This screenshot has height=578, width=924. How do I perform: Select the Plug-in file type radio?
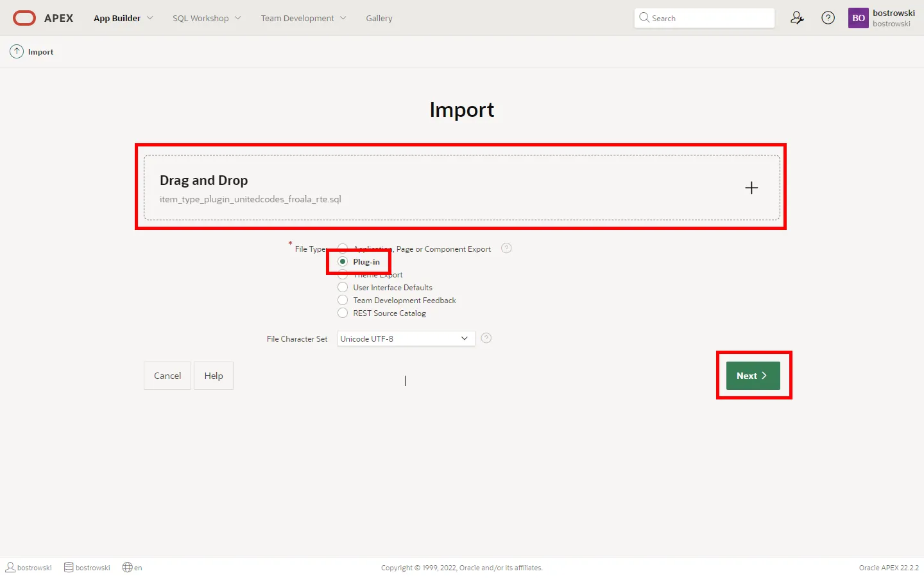point(343,262)
